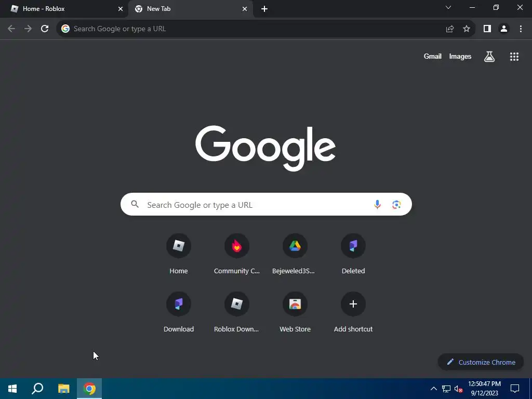Image resolution: width=532 pixels, height=399 pixels.
Task: Go forward using the browser forward arrow
Action: click(28, 29)
